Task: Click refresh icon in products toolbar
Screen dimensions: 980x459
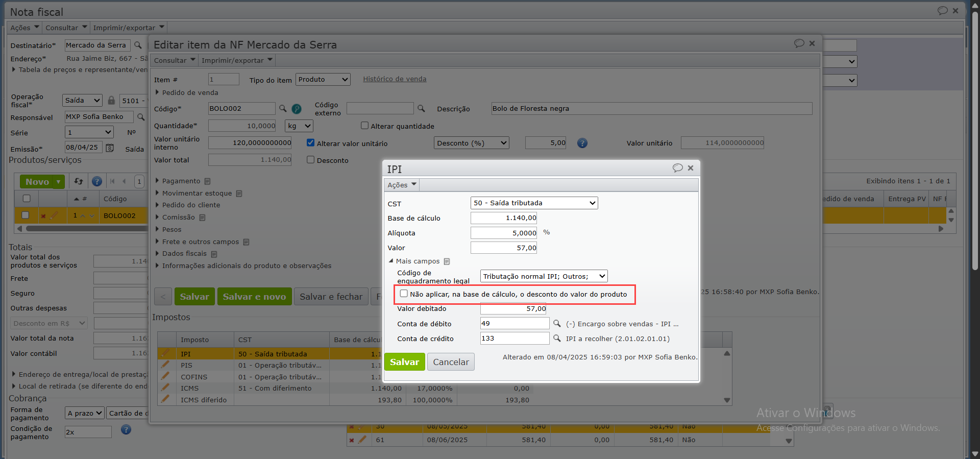Action: [x=79, y=181]
